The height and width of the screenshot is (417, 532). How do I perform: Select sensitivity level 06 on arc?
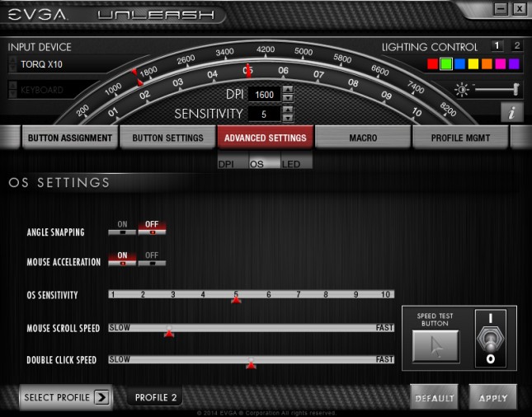pos(283,71)
